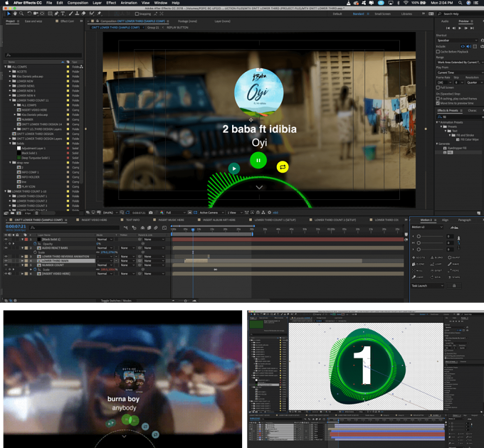
Task: Open the Layer menu
Action: (x=98, y=3)
